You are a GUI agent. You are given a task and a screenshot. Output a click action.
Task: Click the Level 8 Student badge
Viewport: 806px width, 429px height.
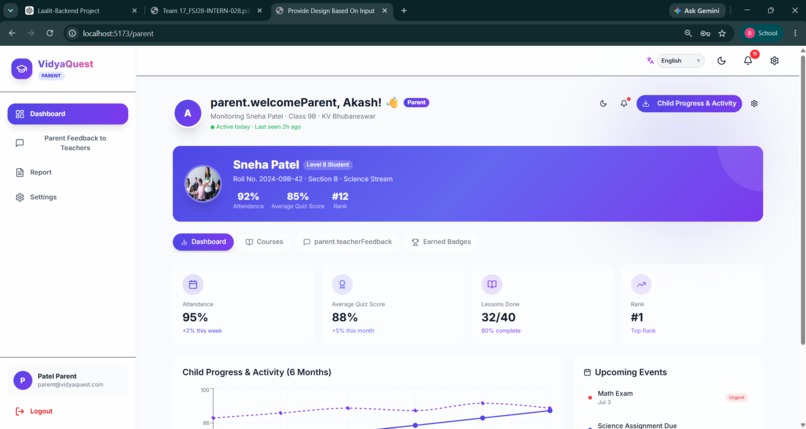pos(327,164)
